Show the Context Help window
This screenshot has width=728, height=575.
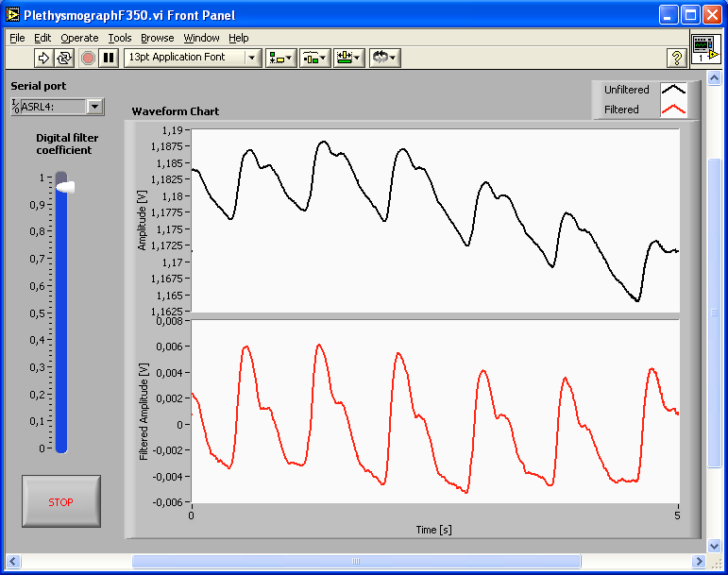coord(676,58)
